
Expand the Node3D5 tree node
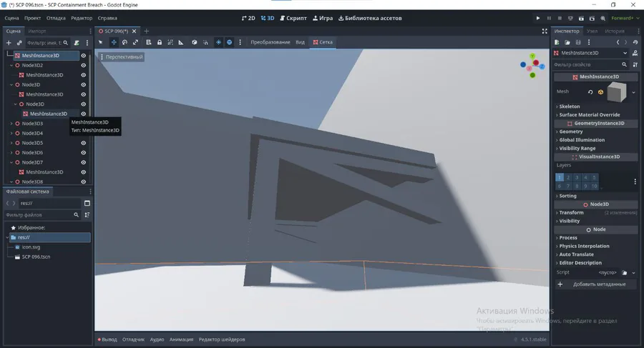tap(11, 143)
